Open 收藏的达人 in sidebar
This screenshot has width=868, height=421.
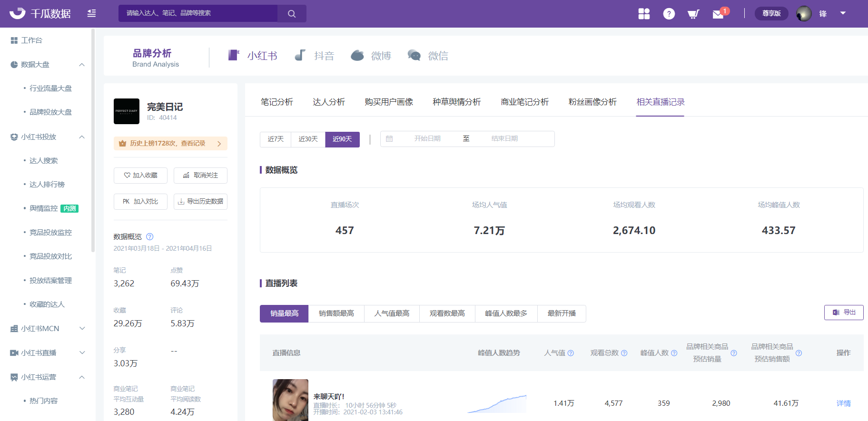coord(47,304)
